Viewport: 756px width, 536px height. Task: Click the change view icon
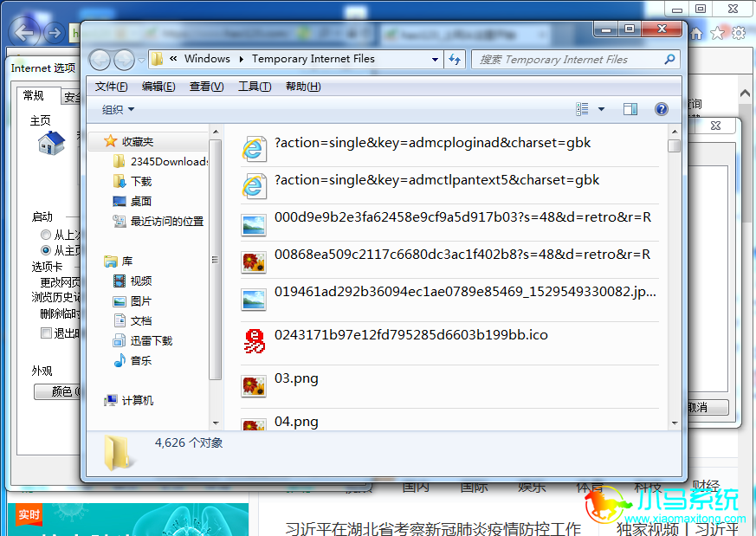click(x=582, y=109)
